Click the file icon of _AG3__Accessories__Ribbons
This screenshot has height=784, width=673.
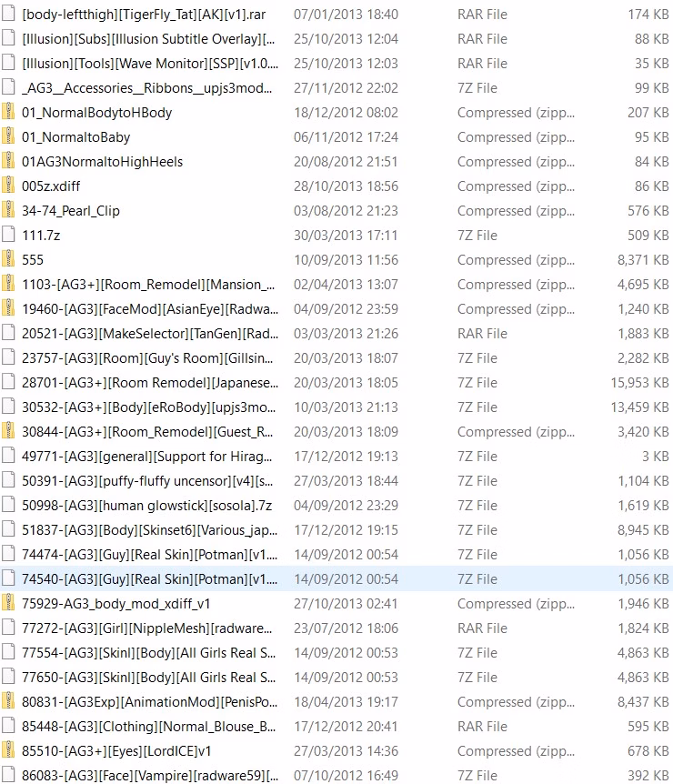point(8,87)
